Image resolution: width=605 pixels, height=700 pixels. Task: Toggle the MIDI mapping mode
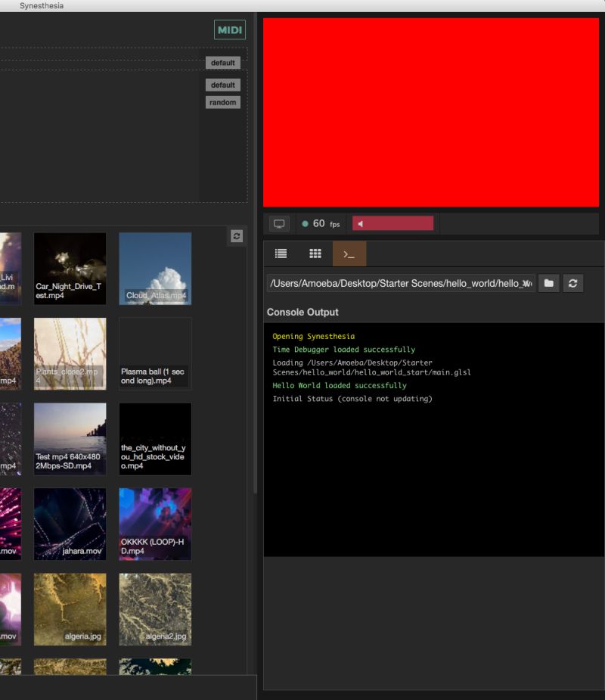pos(228,30)
